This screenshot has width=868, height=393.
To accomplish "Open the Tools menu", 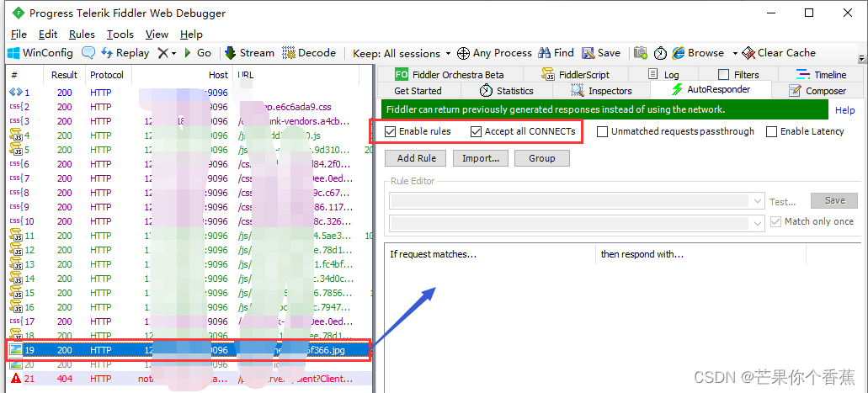I will click(x=120, y=35).
